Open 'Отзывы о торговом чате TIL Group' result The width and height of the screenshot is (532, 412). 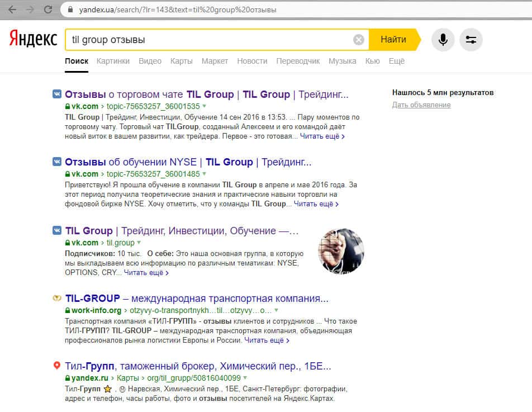[x=207, y=94]
